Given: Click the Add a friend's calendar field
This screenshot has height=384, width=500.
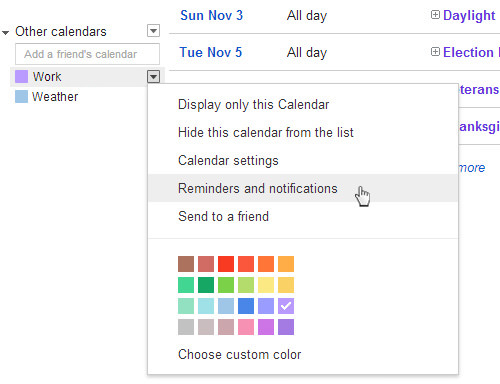Looking at the screenshot, I should click(87, 54).
